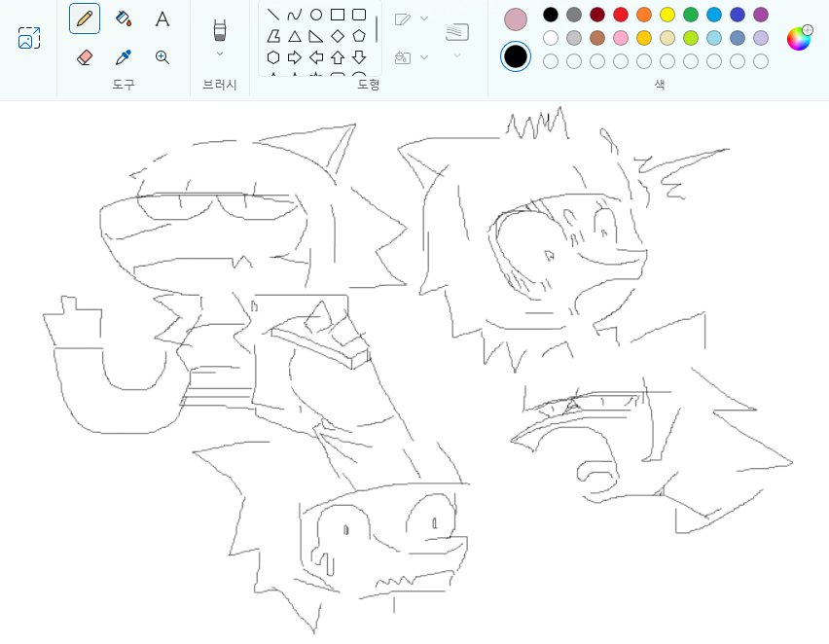Select the Rectangle shape
Screen dimensions: 829x644
338,15
